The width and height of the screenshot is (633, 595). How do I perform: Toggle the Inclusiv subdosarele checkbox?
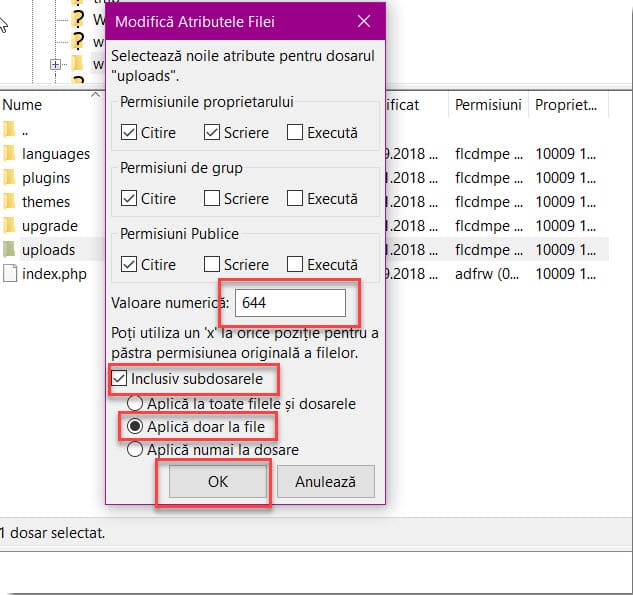(120, 380)
